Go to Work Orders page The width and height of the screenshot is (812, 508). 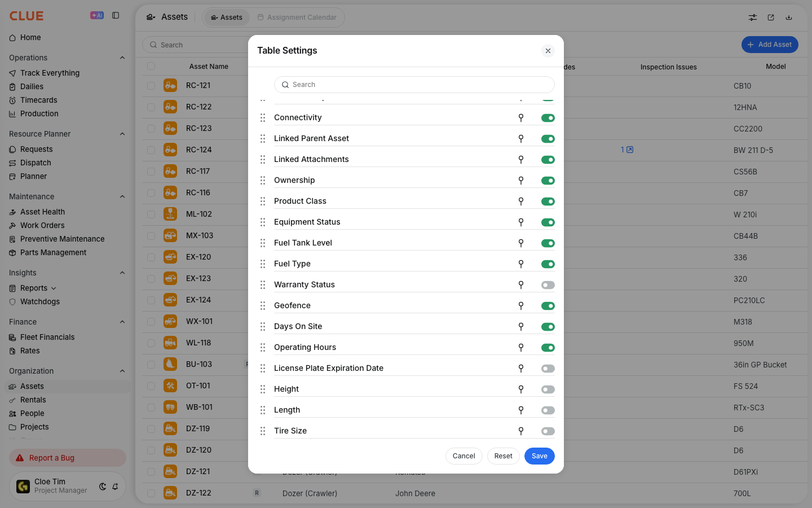pos(42,225)
